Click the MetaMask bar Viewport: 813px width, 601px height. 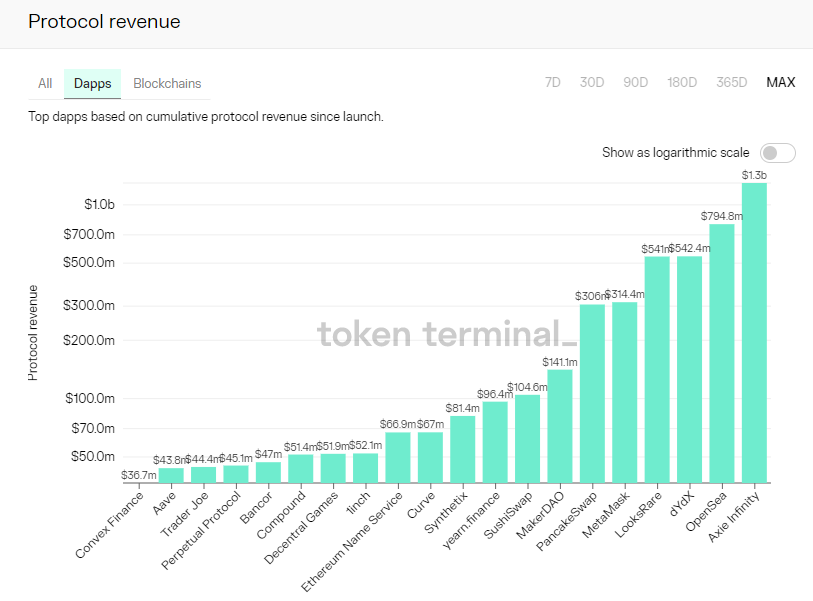624,392
